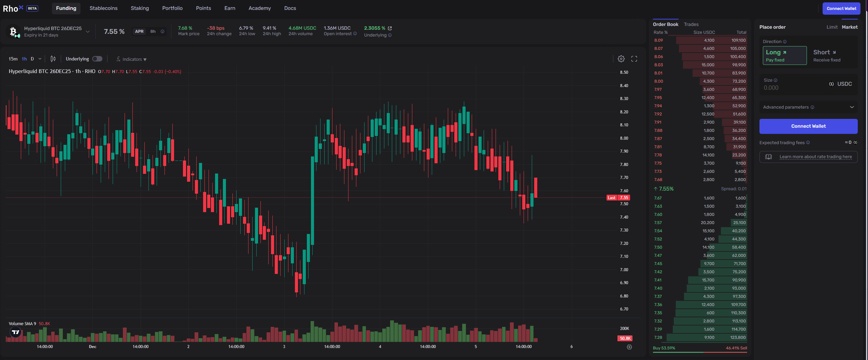Click the fee currency icon next to ≈0
The width and height of the screenshot is (868, 360).
pyautogui.click(x=855, y=142)
